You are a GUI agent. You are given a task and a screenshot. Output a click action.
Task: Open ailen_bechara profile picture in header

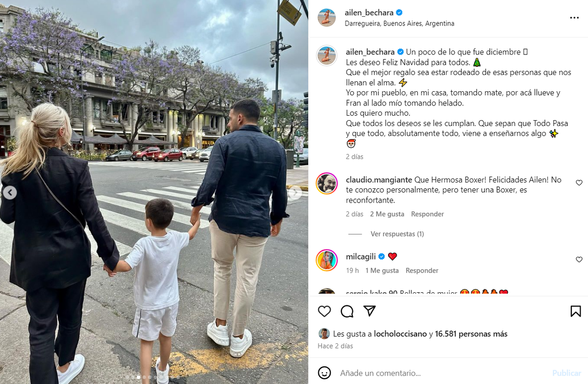coord(327,18)
